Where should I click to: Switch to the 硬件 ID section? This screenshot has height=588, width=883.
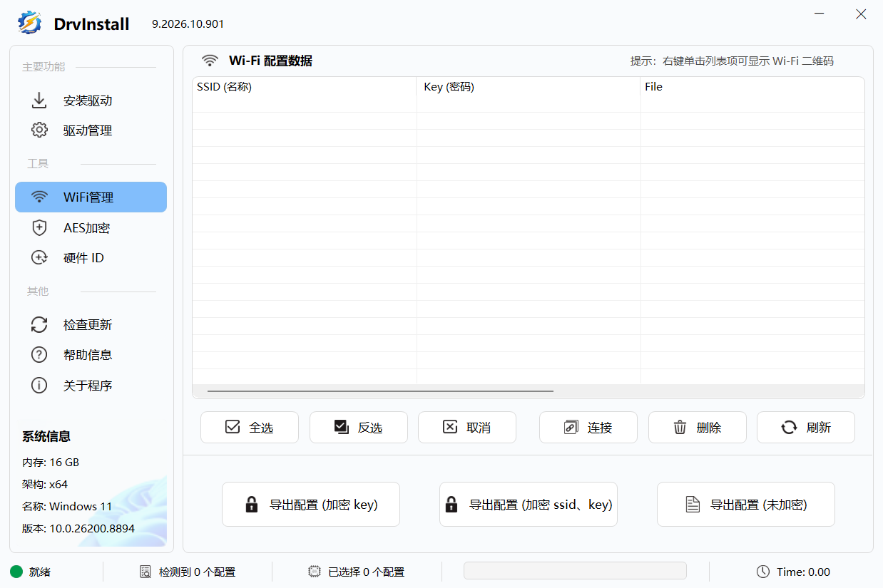(x=91, y=258)
